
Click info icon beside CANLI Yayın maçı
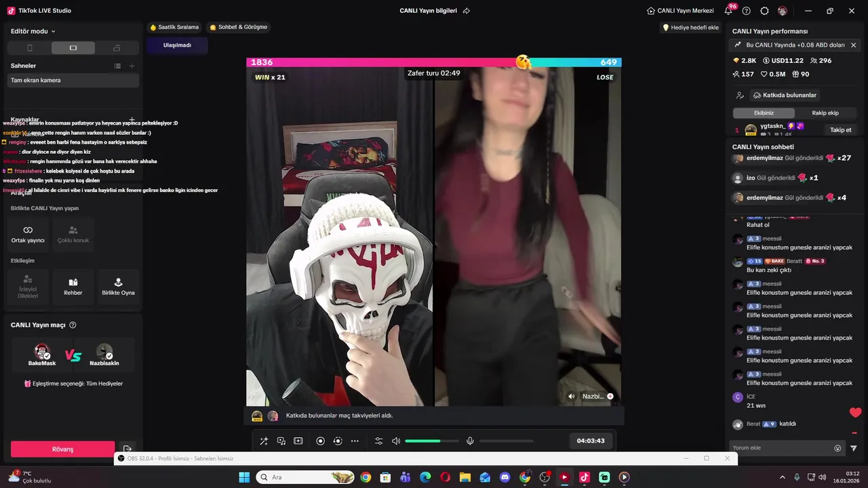coord(73,325)
